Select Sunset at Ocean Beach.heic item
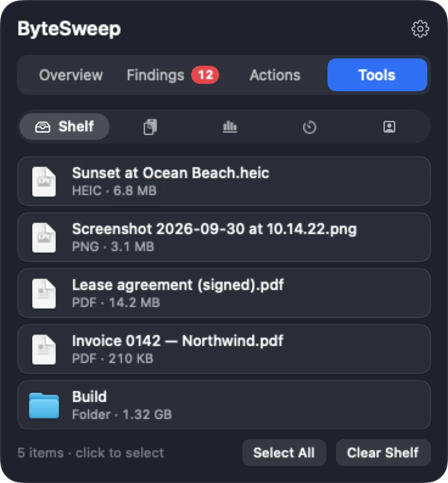This screenshot has height=483, width=448. coord(224,181)
